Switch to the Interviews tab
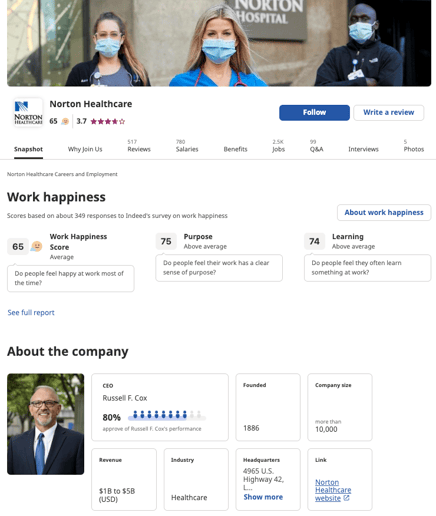436x516 pixels. 363,149
